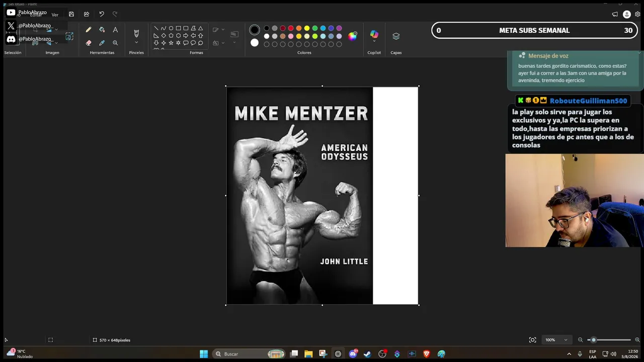Click the streamer webcam overlay
This screenshot has height=362, width=644.
575,200
